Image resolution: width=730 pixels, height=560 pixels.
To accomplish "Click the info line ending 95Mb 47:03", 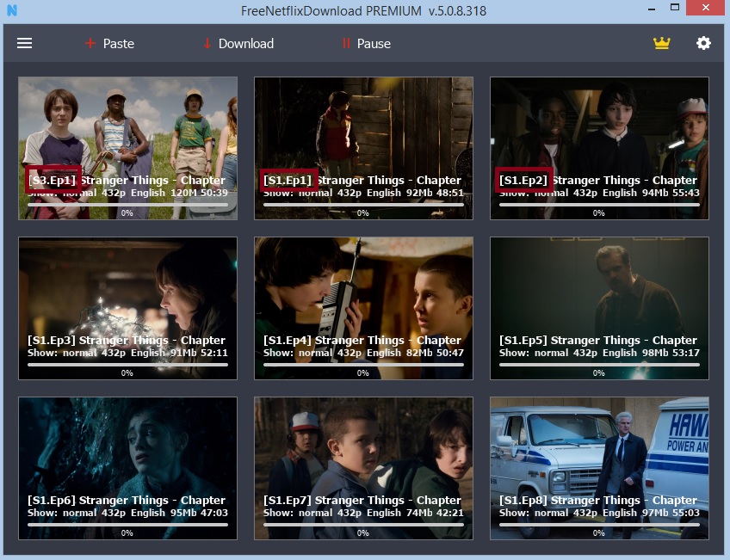I will tap(127, 513).
